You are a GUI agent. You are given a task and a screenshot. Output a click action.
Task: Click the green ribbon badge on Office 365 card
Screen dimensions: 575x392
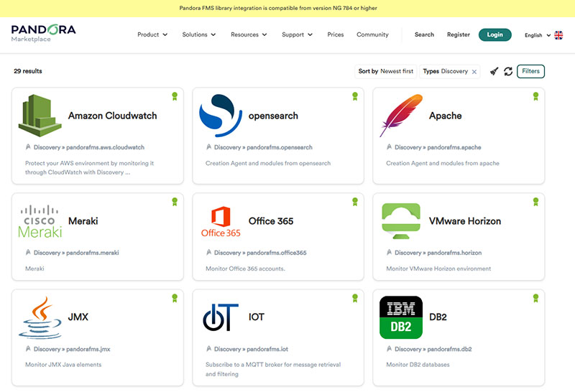[355, 202]
